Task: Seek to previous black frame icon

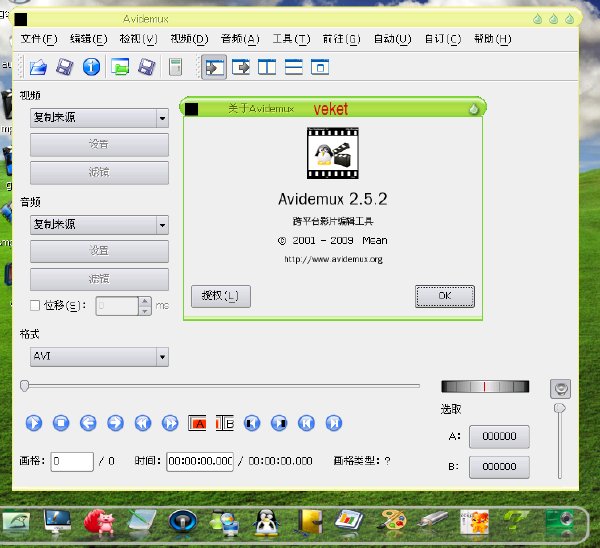Action: pyautogui.click(x=252, y=423)
